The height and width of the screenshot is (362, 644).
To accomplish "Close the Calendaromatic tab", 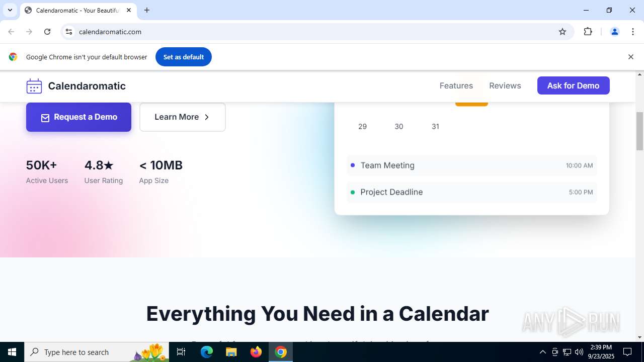I will tap(129, 10).
